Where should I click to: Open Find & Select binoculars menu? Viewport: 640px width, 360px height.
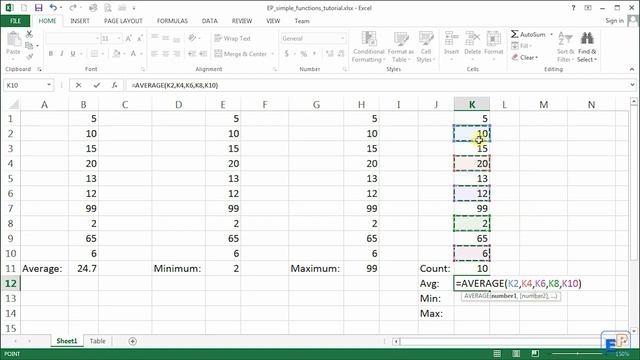click(587, 47)
